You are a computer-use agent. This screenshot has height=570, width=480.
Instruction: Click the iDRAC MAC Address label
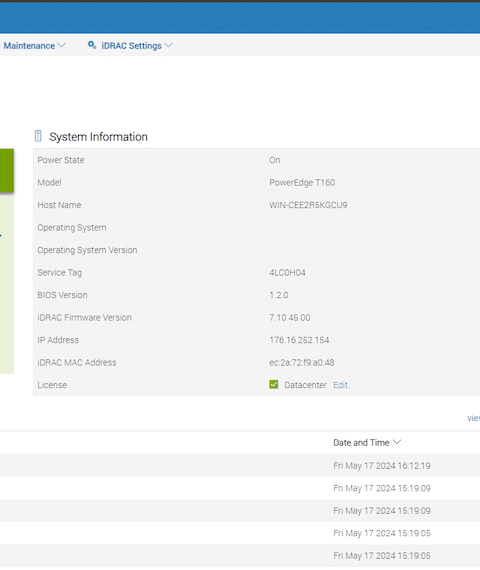[77, 362]
